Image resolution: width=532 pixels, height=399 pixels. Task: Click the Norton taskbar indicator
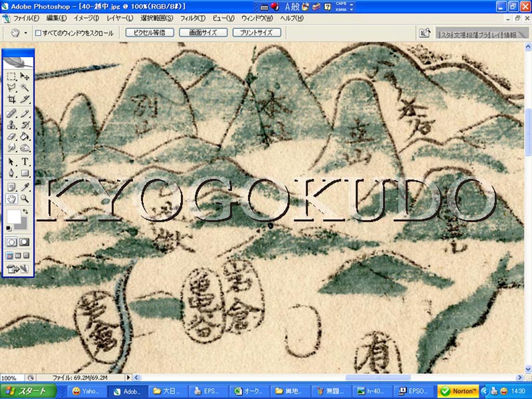coord(458,391)
